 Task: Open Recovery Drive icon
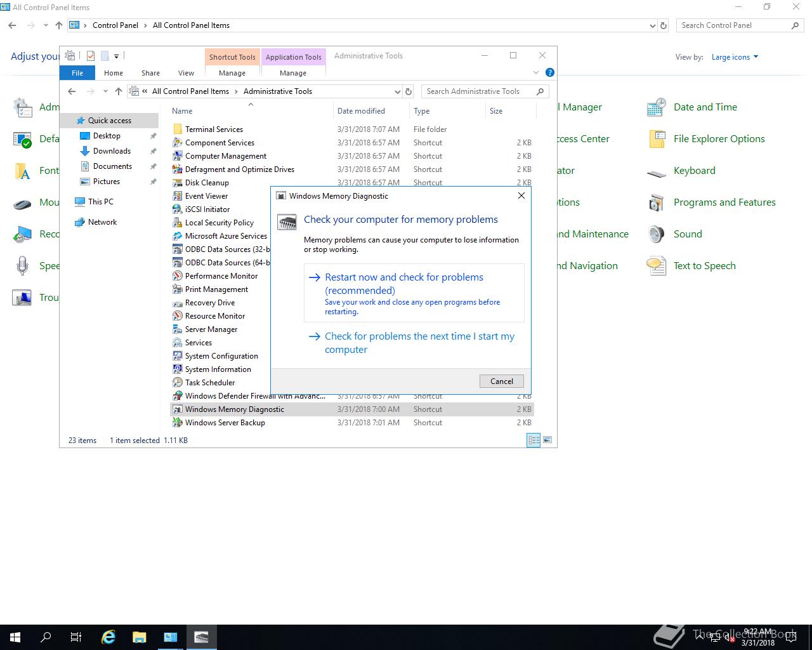[x=178, y=303]
